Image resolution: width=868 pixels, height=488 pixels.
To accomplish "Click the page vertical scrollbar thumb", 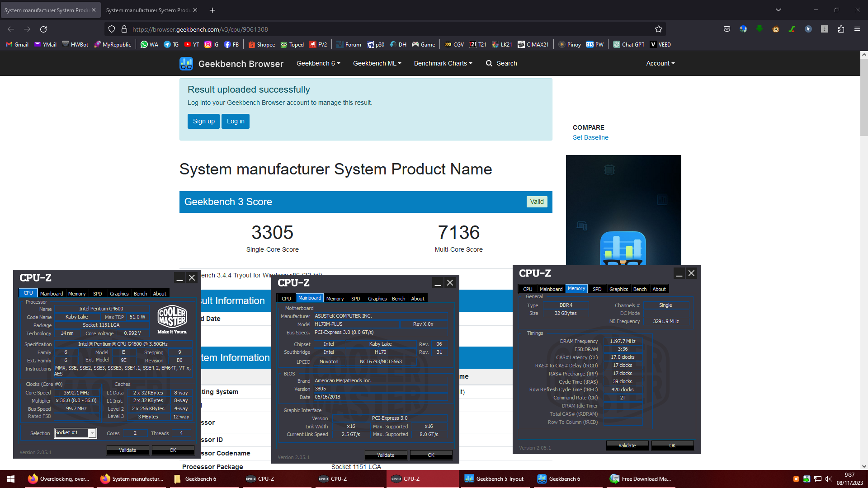I will click(863, 97).
